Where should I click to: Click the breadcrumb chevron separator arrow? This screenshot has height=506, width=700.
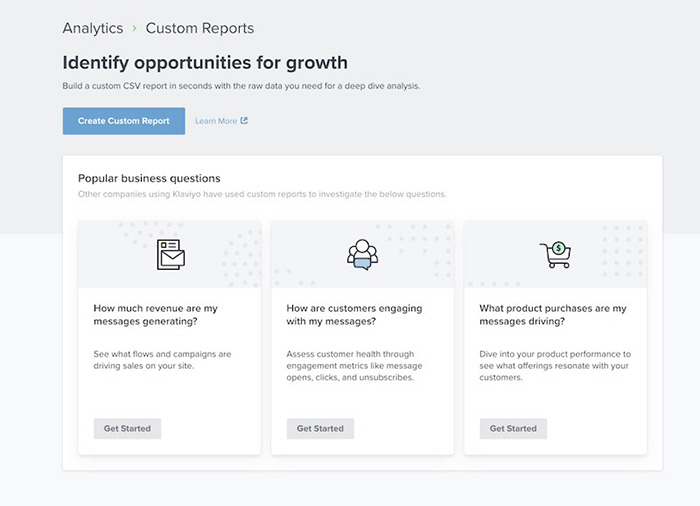(x=134, y=29)
